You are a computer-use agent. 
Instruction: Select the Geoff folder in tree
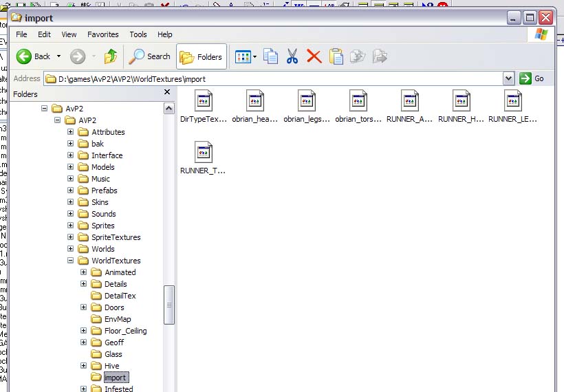tap(114, 342)
